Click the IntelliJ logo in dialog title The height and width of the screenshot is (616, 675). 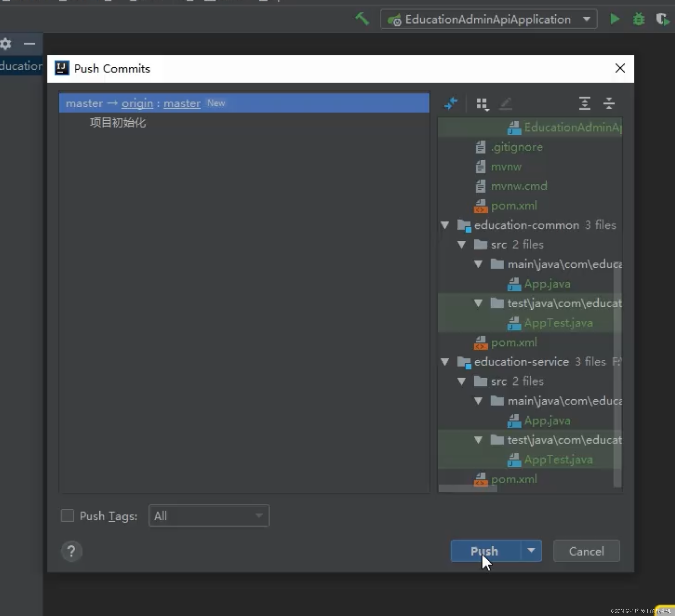pyautogui.click(x=62, y=68)
